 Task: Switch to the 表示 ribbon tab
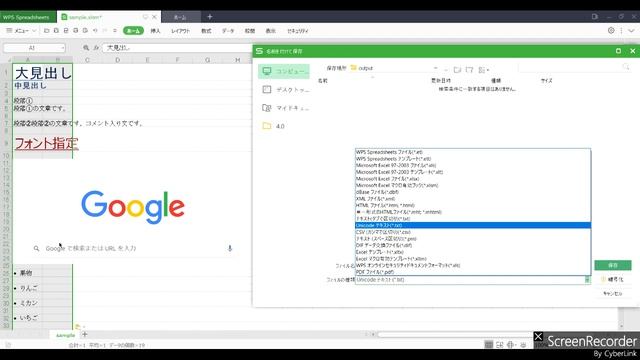[271, 31]
